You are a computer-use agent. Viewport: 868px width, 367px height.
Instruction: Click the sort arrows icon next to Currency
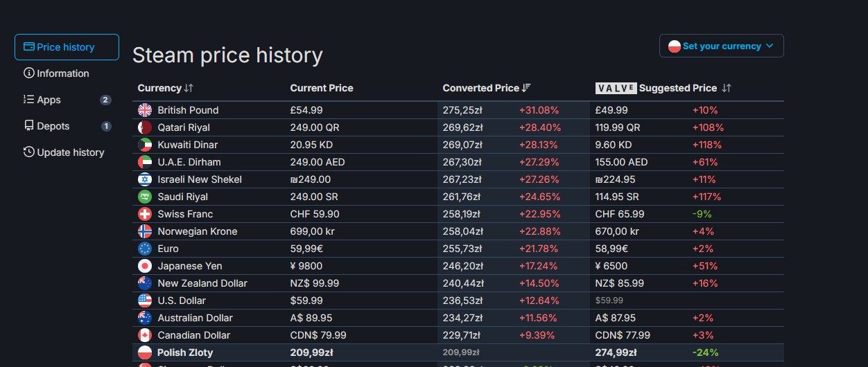tap(189, 88)
